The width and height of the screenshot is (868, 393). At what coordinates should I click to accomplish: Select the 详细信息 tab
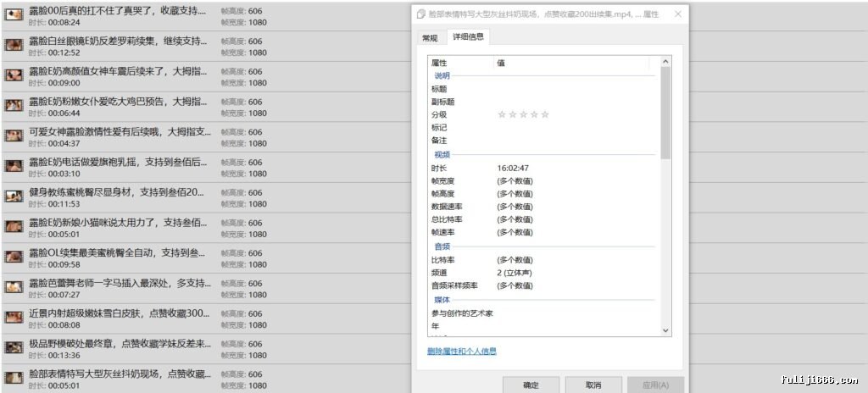468,37
